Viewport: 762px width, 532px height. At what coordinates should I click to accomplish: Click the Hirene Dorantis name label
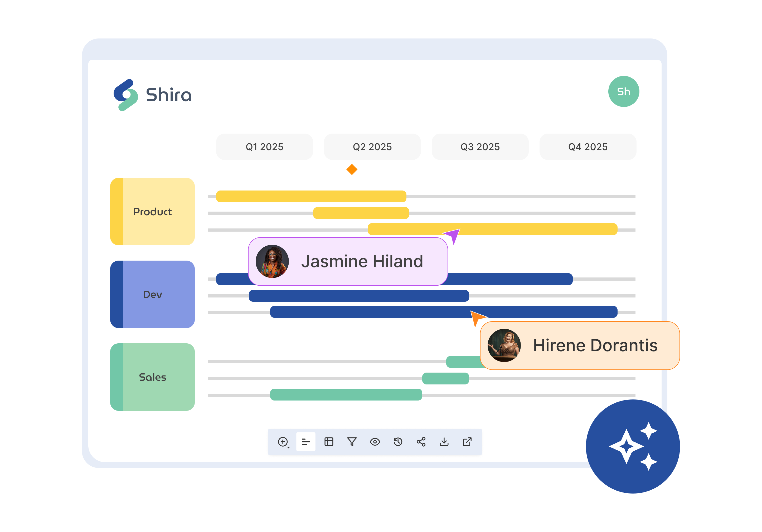click(595, 345)
